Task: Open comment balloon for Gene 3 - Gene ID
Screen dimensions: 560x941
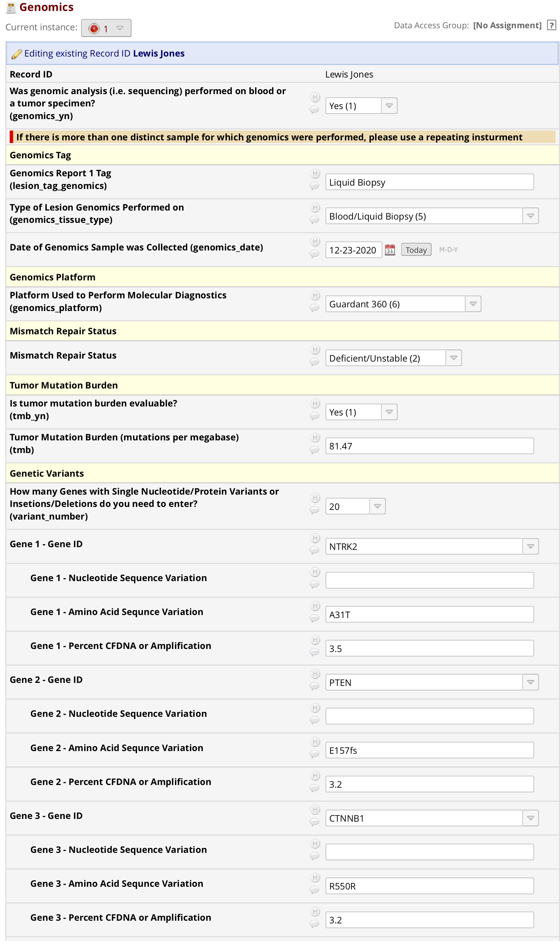Action: (x=314, y=822)
